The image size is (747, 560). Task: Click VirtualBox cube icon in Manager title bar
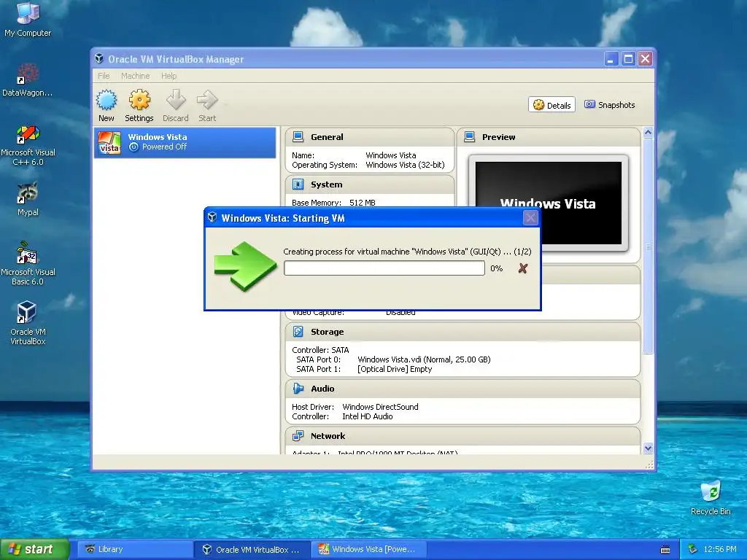(x=99, y=58)
